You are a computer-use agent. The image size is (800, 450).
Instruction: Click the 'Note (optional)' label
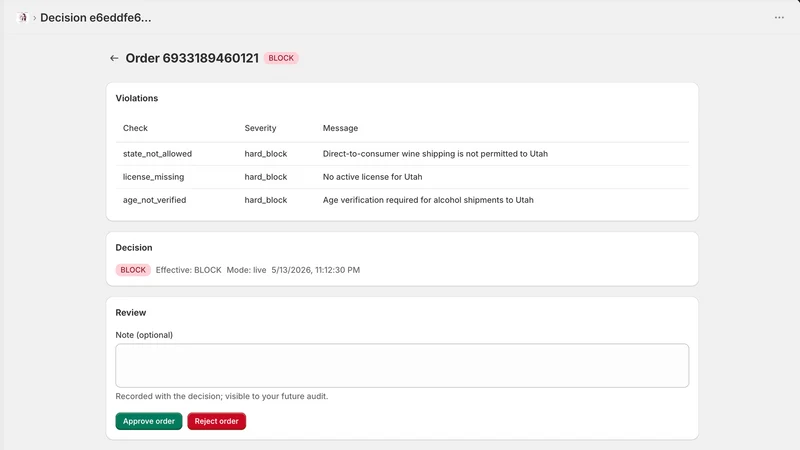(144, 335)
